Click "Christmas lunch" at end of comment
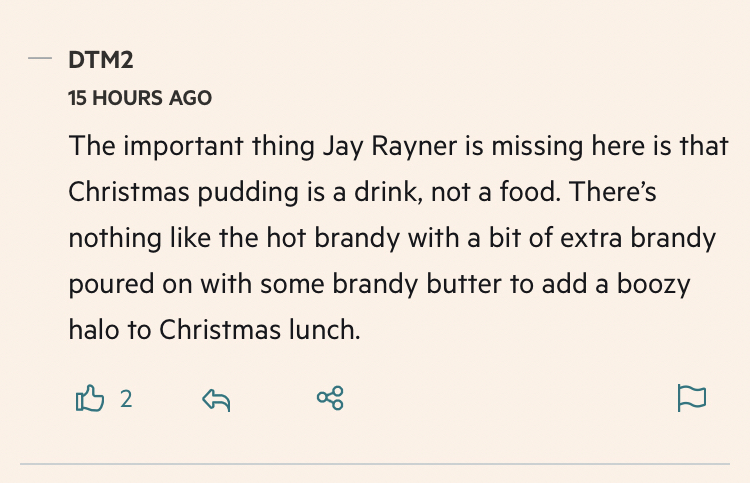 click(x=270, y=329)
